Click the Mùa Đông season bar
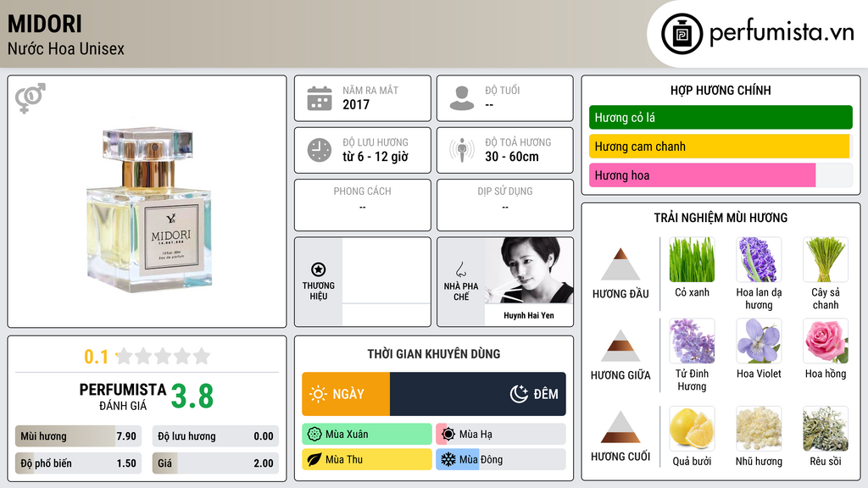 click(x=501, y=459)
